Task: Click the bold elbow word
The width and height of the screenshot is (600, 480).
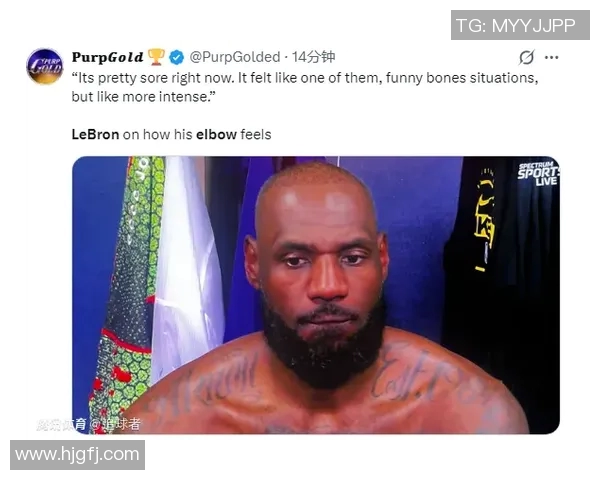Action: (217, 135)
